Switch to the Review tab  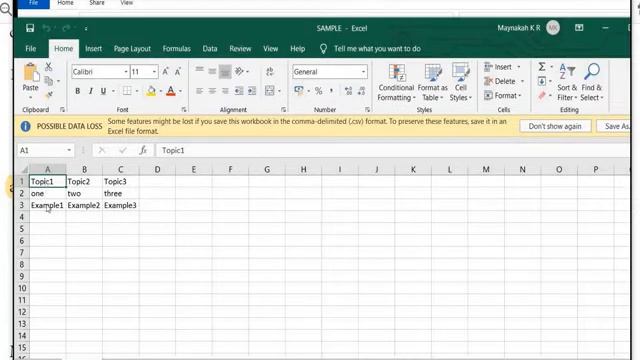(x=240, y=49)
